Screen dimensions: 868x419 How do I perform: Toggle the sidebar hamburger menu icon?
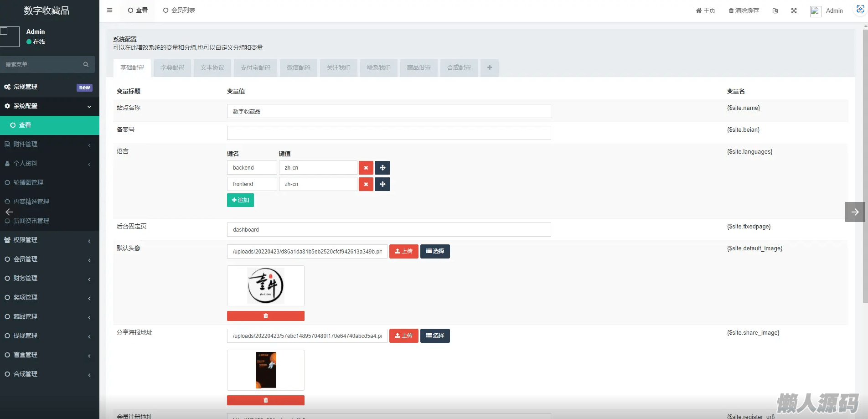[109, 10]
